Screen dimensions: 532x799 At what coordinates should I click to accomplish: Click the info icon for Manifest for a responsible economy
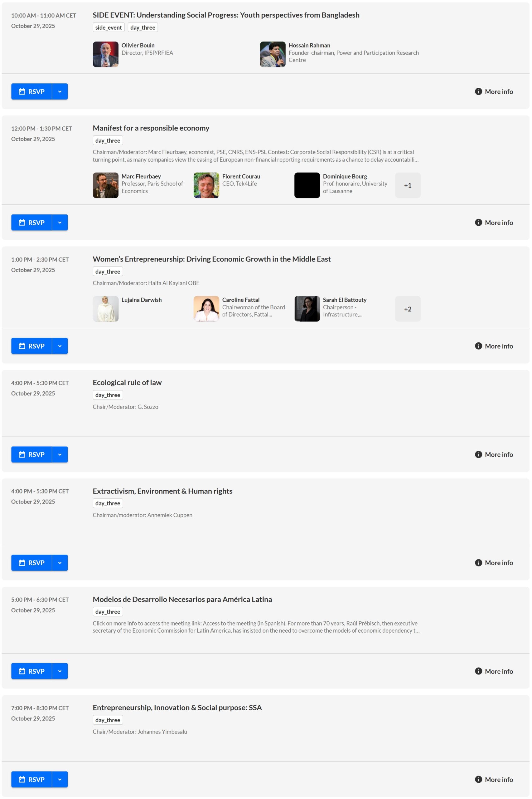478,223
